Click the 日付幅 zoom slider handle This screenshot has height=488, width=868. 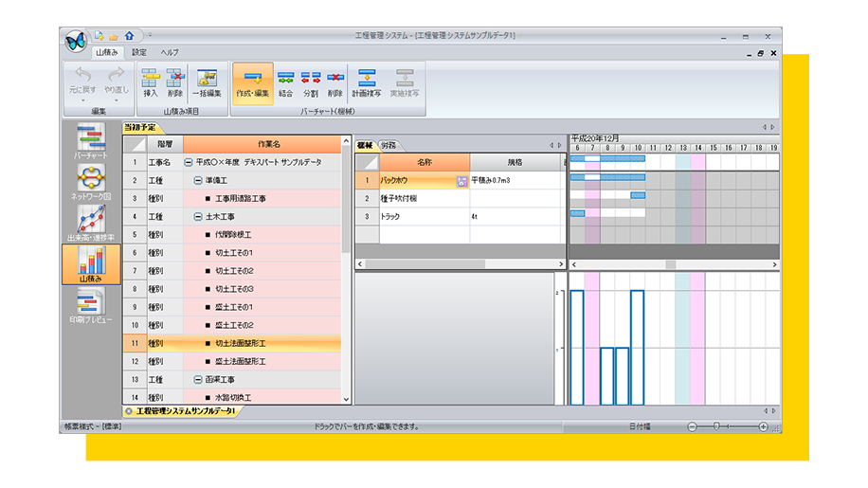716,426
